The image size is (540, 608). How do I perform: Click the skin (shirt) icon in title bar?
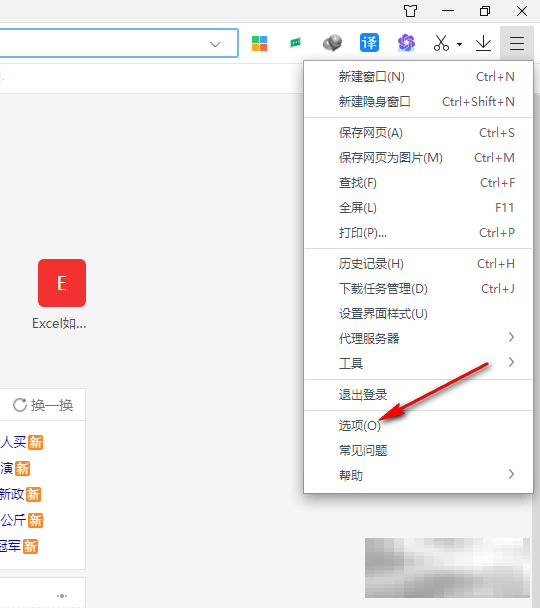click(x=411, y=11)
